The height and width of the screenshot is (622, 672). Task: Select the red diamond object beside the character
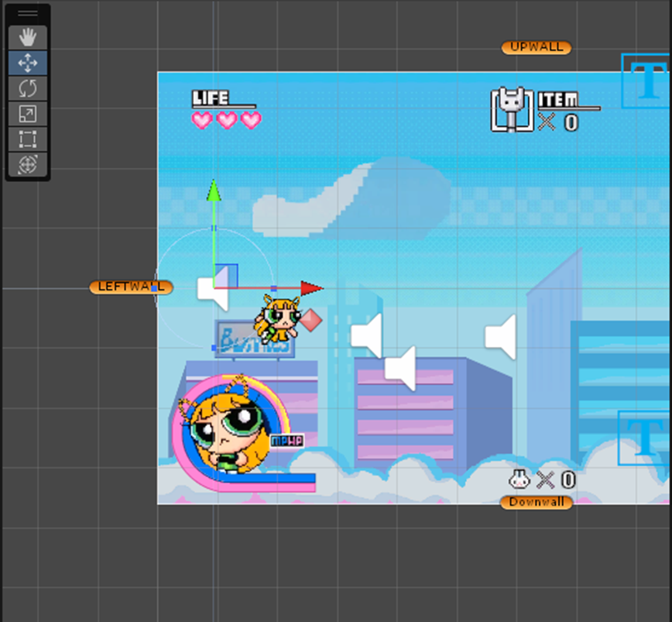tap(310, 320)
